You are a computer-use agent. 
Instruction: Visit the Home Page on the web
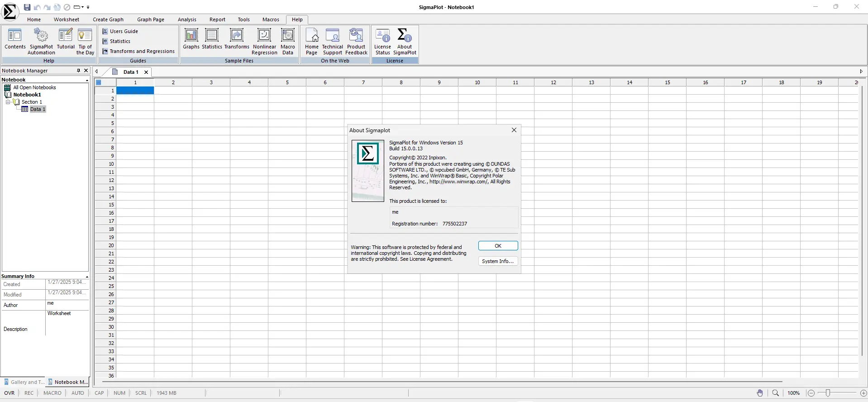point(312,41)
